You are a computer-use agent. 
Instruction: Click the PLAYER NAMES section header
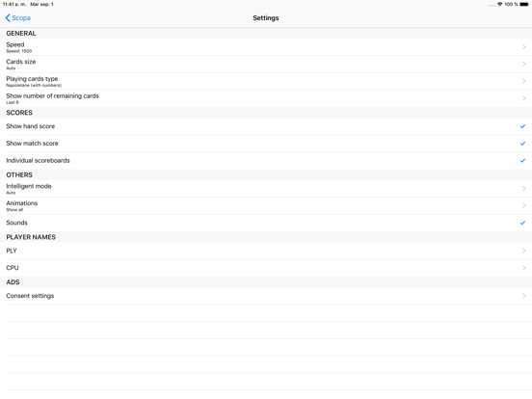(31, 237)
